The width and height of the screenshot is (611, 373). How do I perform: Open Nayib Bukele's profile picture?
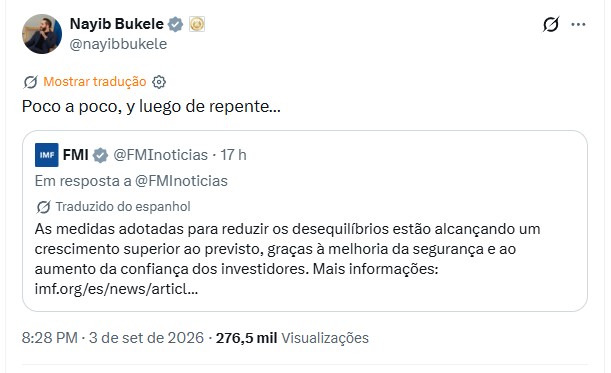point(42,34)
